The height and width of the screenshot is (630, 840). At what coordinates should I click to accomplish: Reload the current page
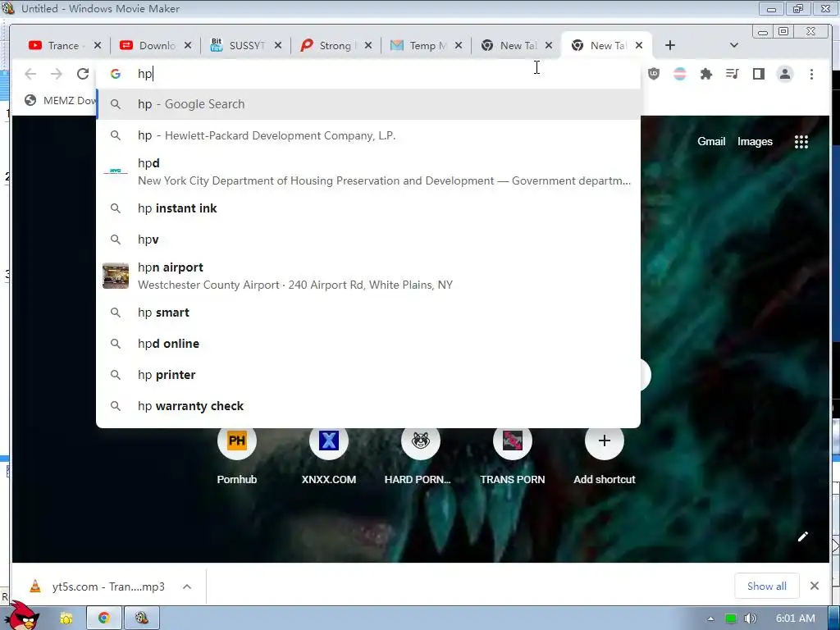pyautogui.click(x=83, y=74)
